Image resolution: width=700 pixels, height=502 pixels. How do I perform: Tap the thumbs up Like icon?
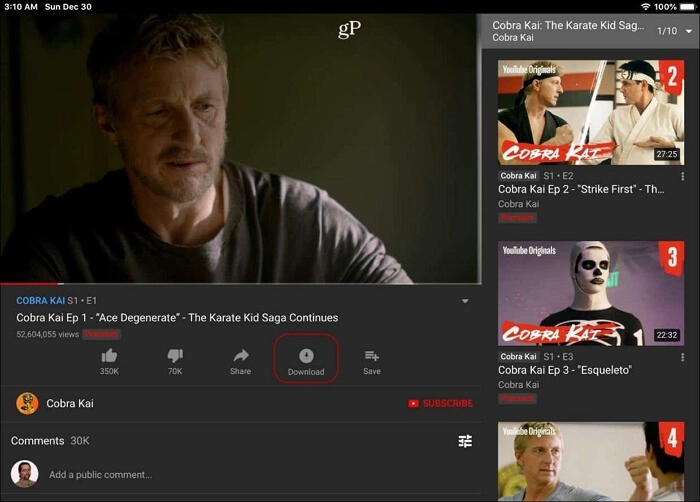pos(109,355)
